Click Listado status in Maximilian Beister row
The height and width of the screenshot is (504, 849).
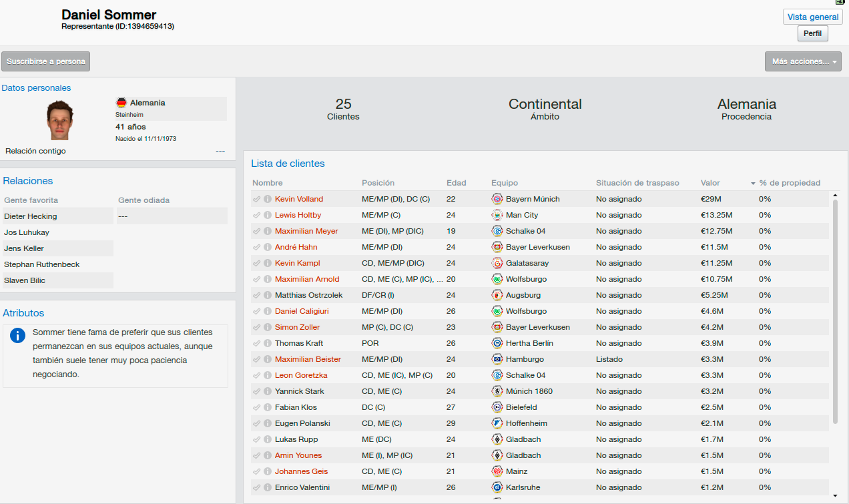(609, 359)
